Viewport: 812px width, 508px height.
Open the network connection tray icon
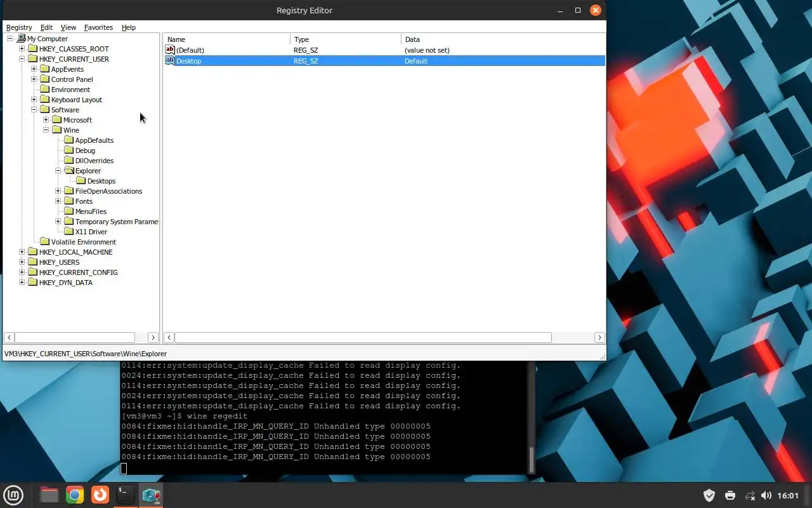coord(750,495)
